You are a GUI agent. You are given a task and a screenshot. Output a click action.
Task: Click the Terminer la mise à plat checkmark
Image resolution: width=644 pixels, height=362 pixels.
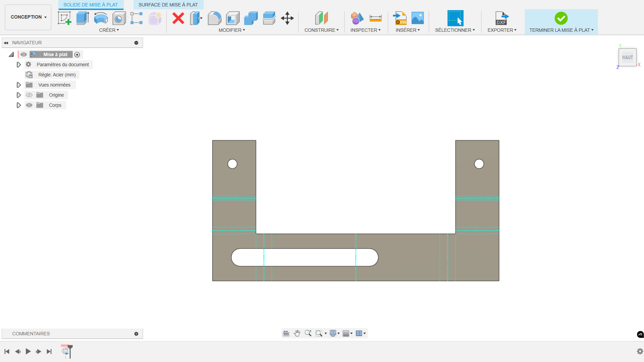click(x=561, y=18)
